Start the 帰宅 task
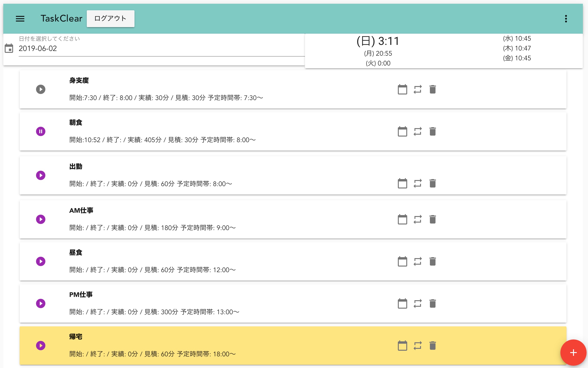This screenshot has width=588, height=368. 41,346
